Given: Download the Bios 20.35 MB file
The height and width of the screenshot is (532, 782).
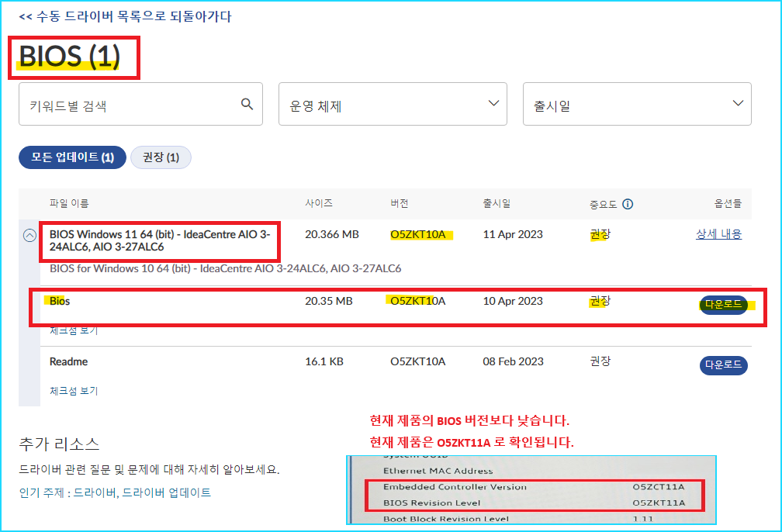Looking at the screenshot, I should pyautogui.click(x=724, y=304).
